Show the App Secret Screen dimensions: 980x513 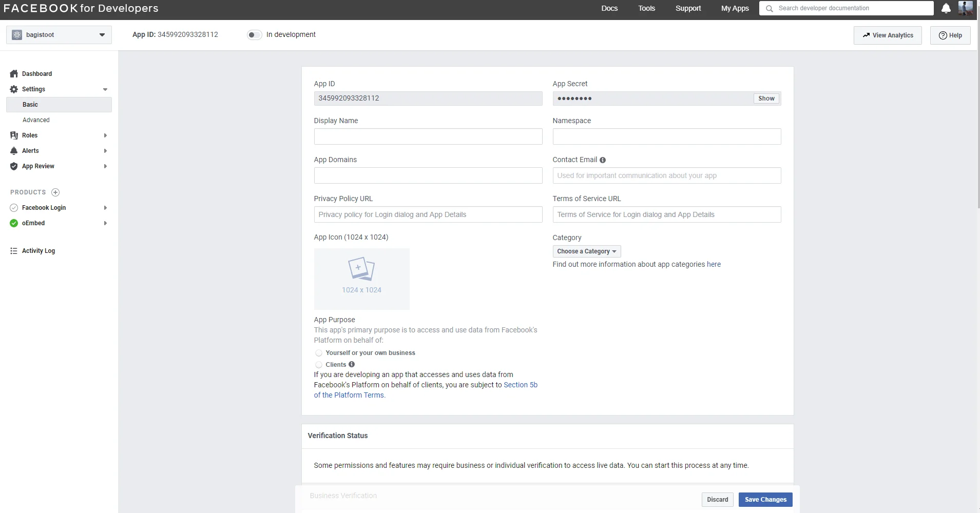coord(766,98)
